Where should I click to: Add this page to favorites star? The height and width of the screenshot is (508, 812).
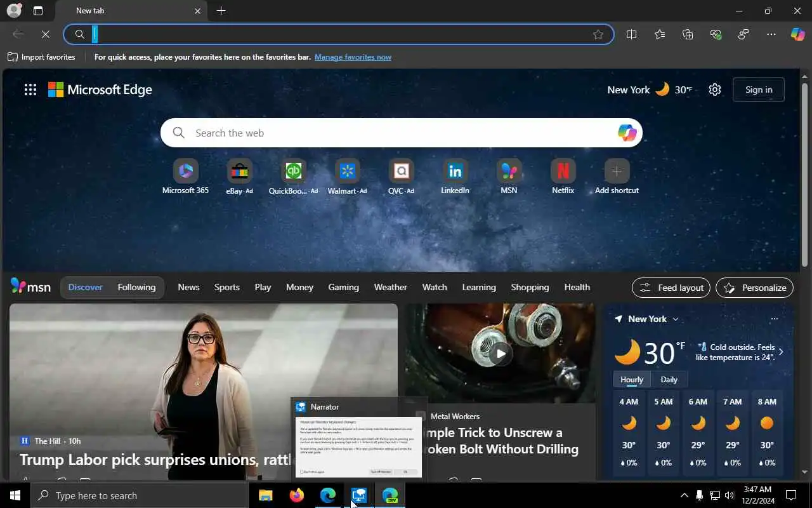[x=598, y=34]
